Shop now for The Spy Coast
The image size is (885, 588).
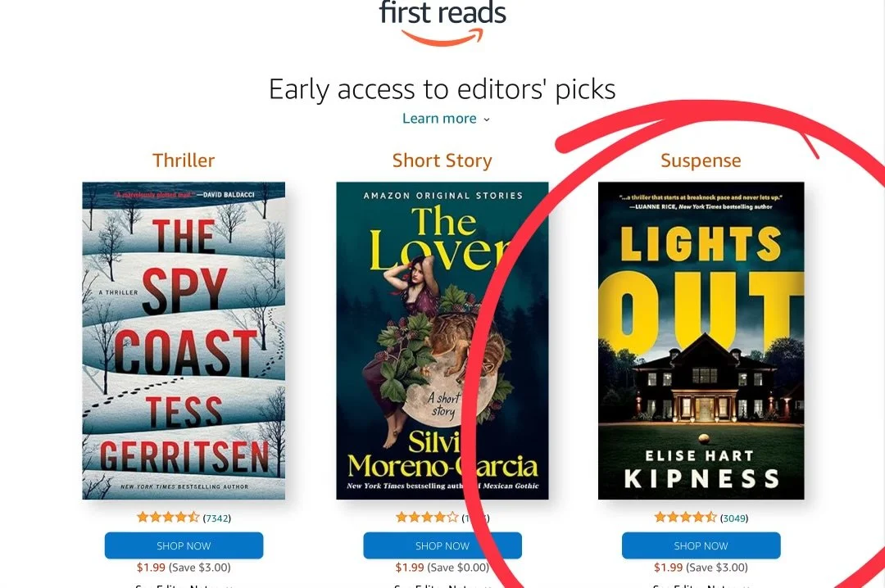[184, 545]
